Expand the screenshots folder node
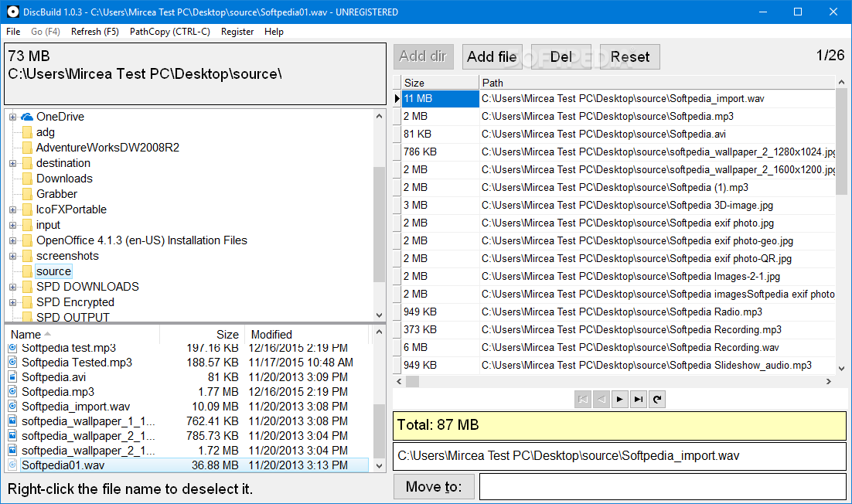 coord(12,257)
